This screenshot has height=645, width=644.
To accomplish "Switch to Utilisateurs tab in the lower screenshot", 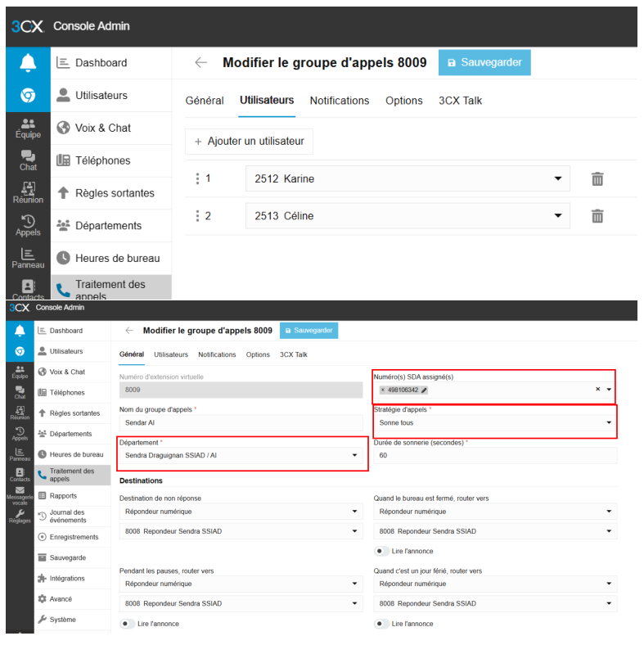I will coord(171,354).
